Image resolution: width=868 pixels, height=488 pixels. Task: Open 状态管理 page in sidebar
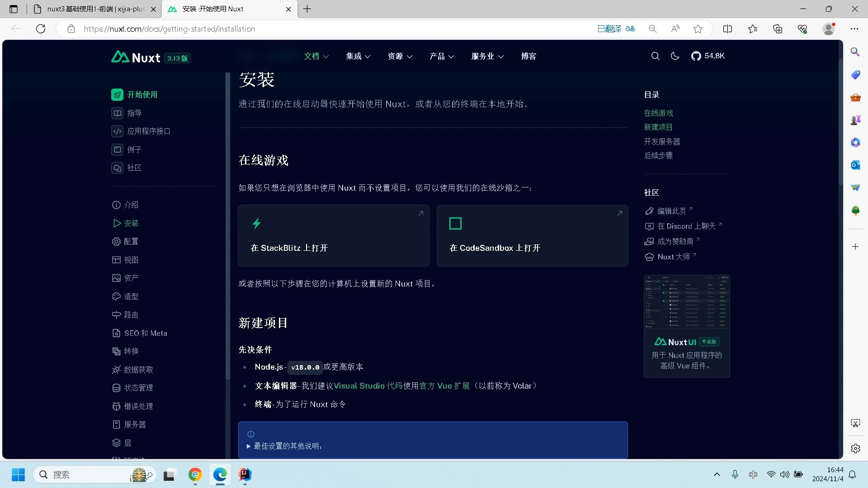pyautogui.click(x=132, y=388)
